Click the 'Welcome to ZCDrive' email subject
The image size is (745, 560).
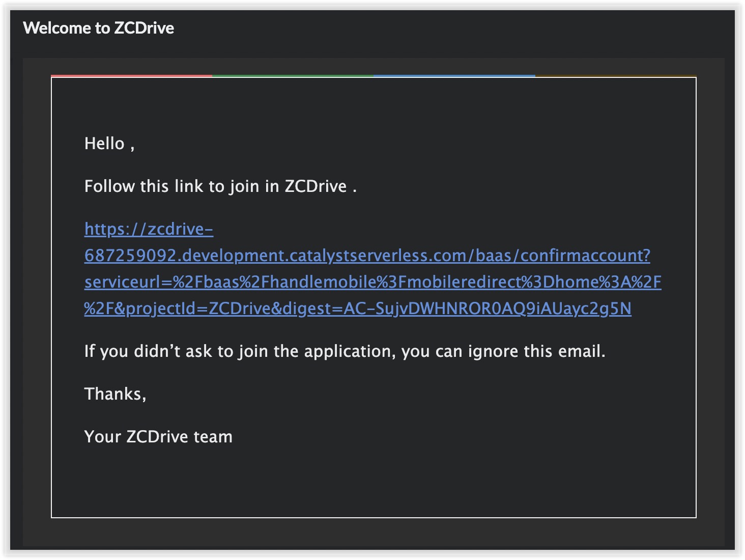[99, 28]
